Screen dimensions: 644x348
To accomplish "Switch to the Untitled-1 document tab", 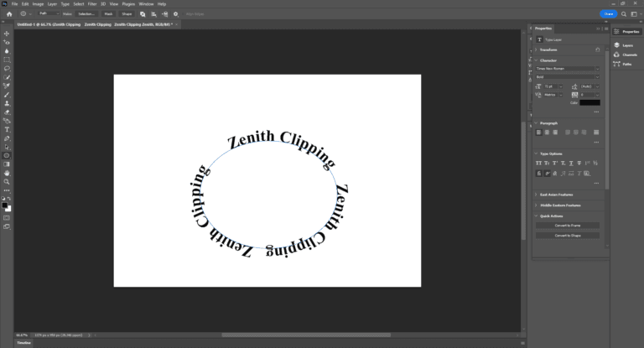I will [95, 24].
